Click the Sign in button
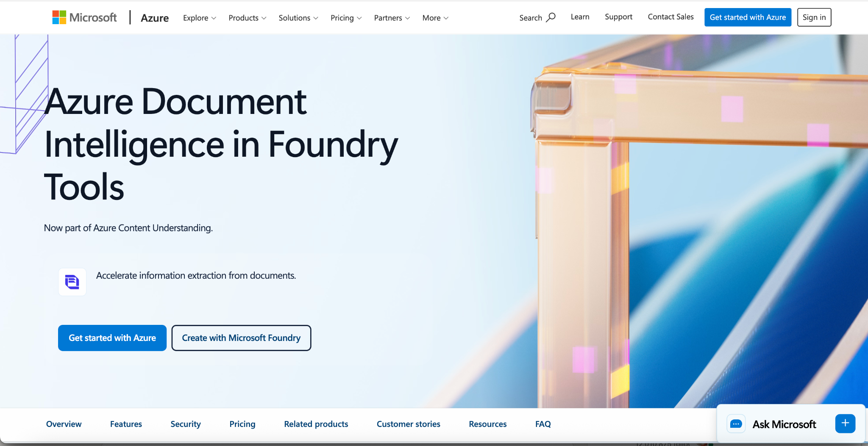 (x=814, y=17)
